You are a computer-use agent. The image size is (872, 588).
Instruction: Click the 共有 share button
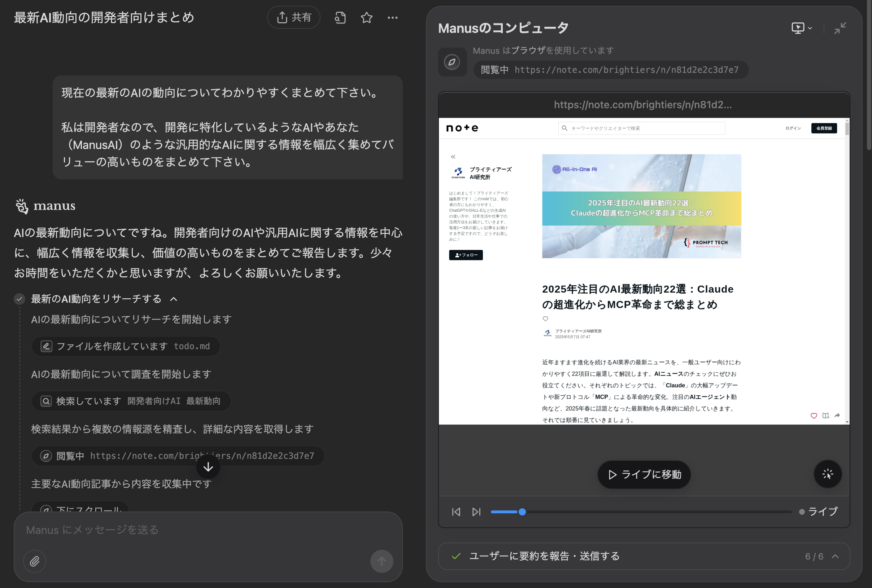coord(294,17)
